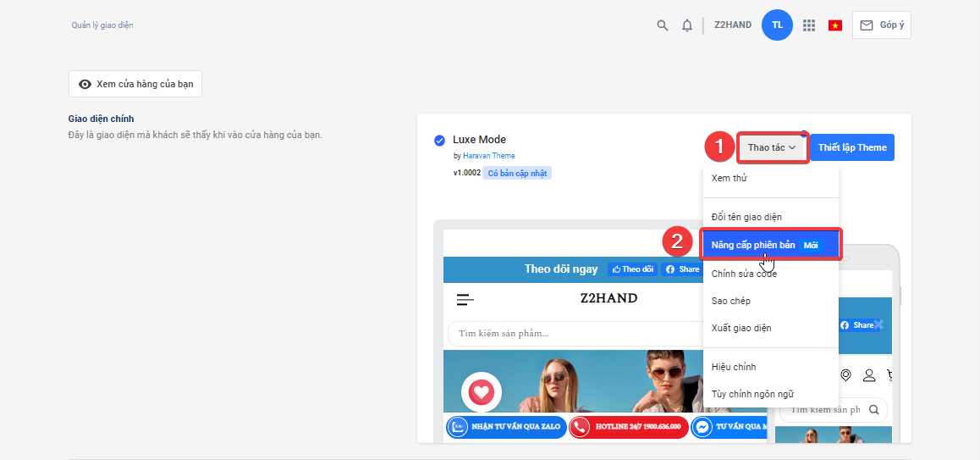Screen dimensions: 980x460
Task: Open Tùy chỉnh ngôn ngữ menu entry
Action: tap(752, 394)
